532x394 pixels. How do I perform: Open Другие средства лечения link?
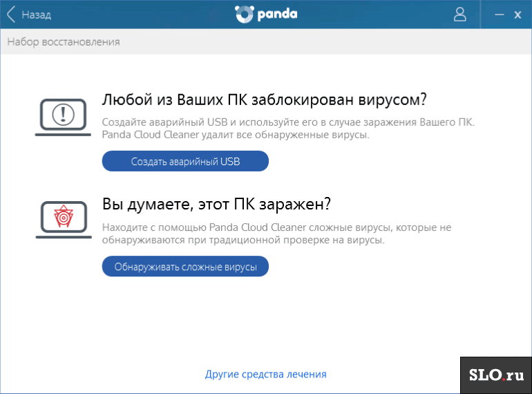point(266,374)
